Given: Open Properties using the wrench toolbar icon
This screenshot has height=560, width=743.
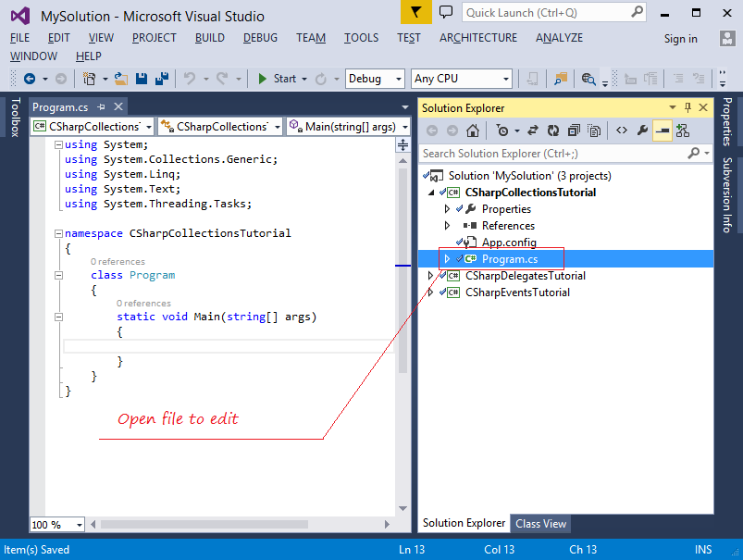Looking at the screenshot, I should click(x=642, y=131).
